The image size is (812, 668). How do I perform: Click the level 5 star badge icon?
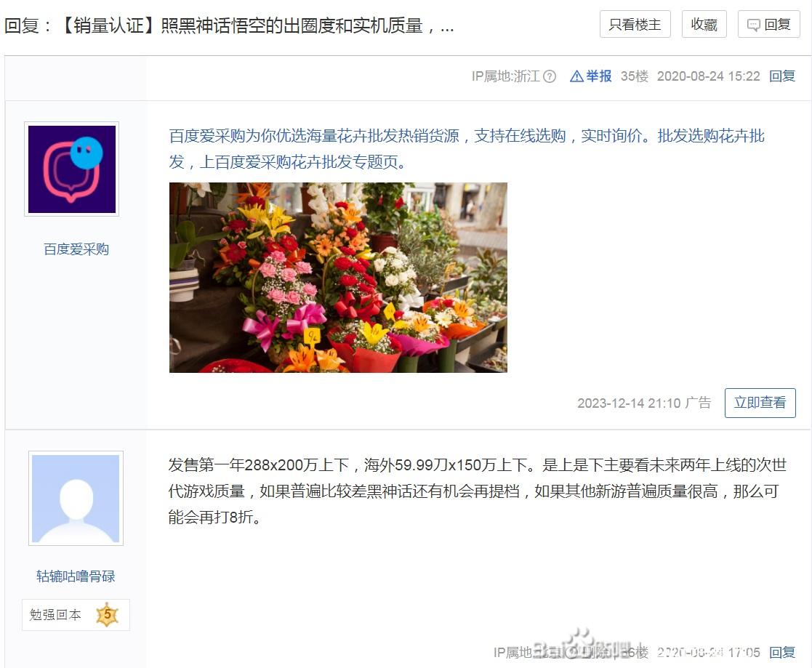[x=107, y=615]
